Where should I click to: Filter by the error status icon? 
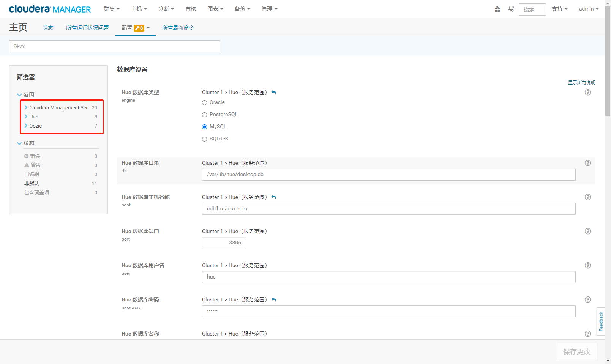[x=26, y=156]
